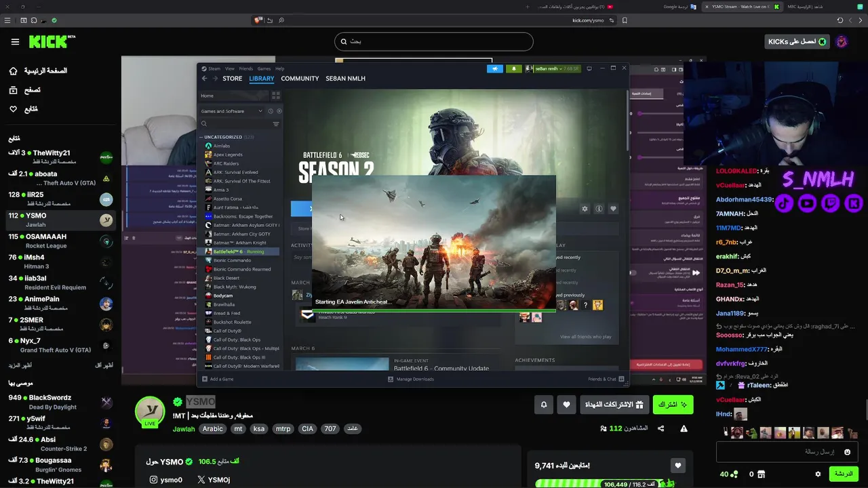This screenshot has height=488, width=868.
Task: Click the heart button in follower goal panel
Action: coord(677,466)
